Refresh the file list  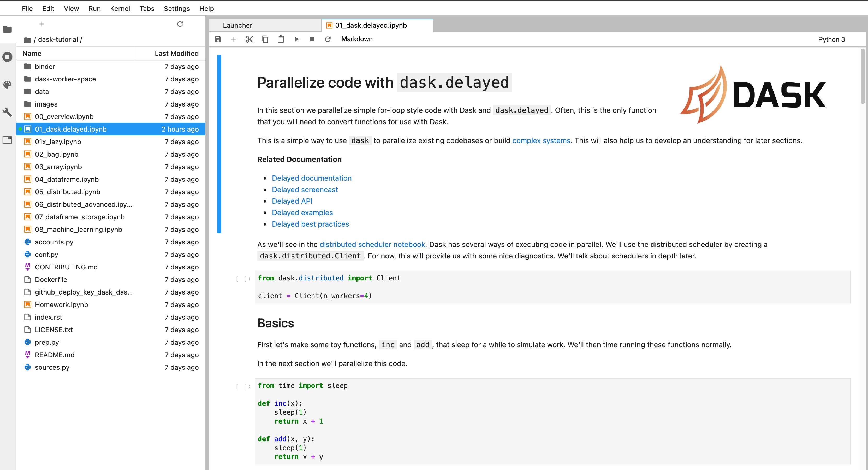point(180,24)
